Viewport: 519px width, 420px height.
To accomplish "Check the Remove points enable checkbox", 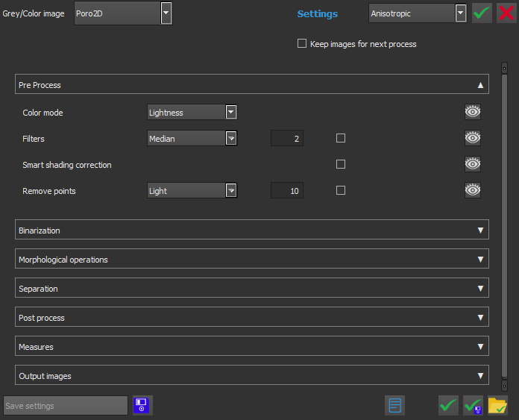I will coord(341,190).
